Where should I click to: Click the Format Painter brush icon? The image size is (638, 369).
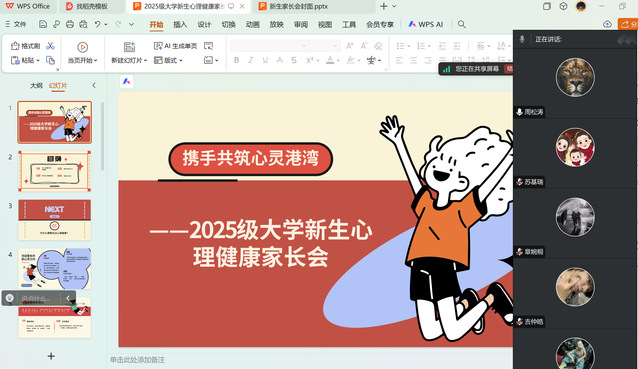tap(15, 46)
